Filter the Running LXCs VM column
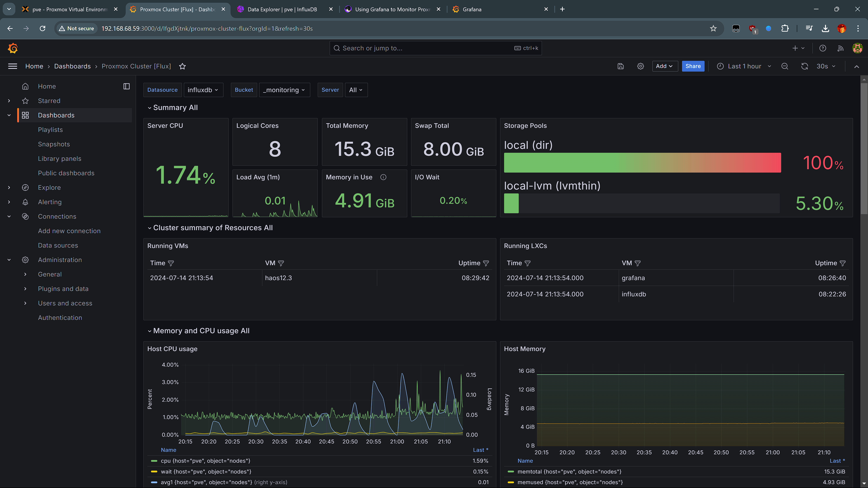The width and height of the screenshot is (868, 488). tap(637, 263)
